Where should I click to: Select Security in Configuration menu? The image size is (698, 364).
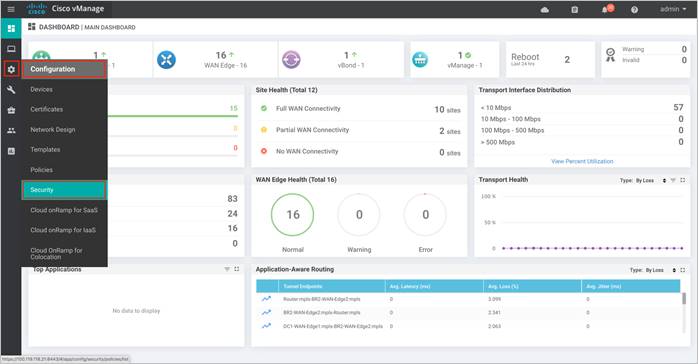64,190
